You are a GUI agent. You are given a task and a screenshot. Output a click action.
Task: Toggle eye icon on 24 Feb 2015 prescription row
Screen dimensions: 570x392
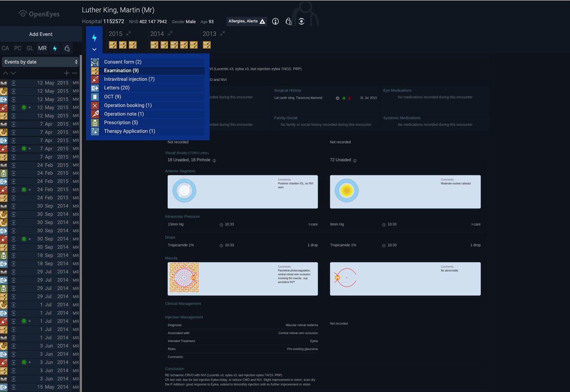click(13, 173)
